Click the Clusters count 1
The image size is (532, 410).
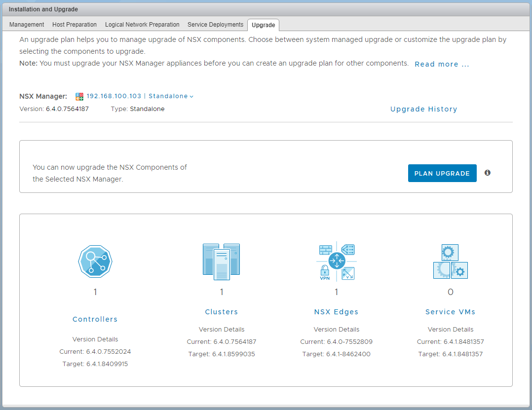[x=222, y=292]
